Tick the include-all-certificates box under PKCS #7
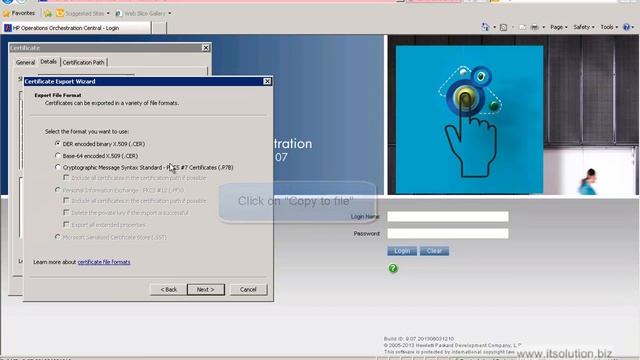640x360 pixels. click(x=66, y=178)
